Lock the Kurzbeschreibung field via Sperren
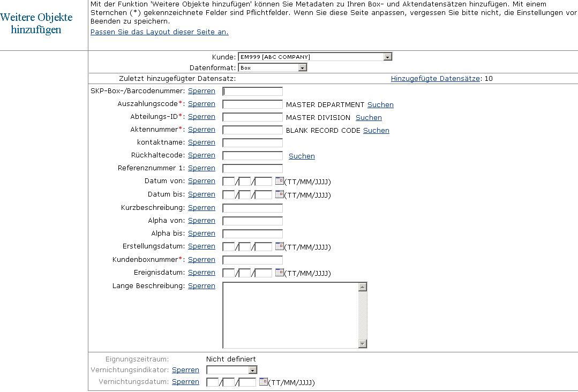Viewport: 578px width, 392px height. pyautogui.click(x=201, y=207)
